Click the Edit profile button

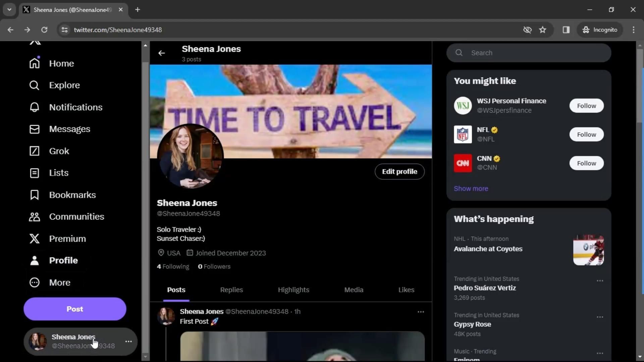click(x=399, y=172)
